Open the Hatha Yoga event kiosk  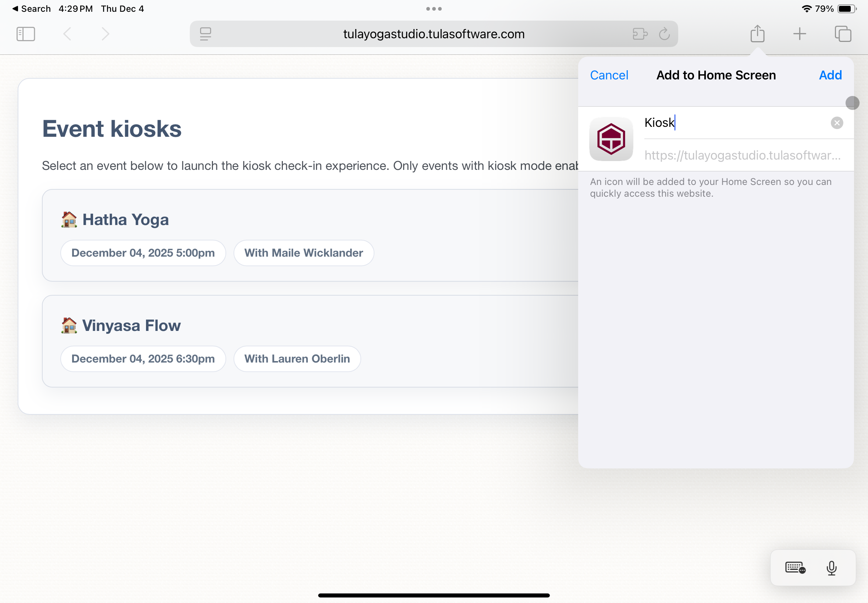point(125,220)
